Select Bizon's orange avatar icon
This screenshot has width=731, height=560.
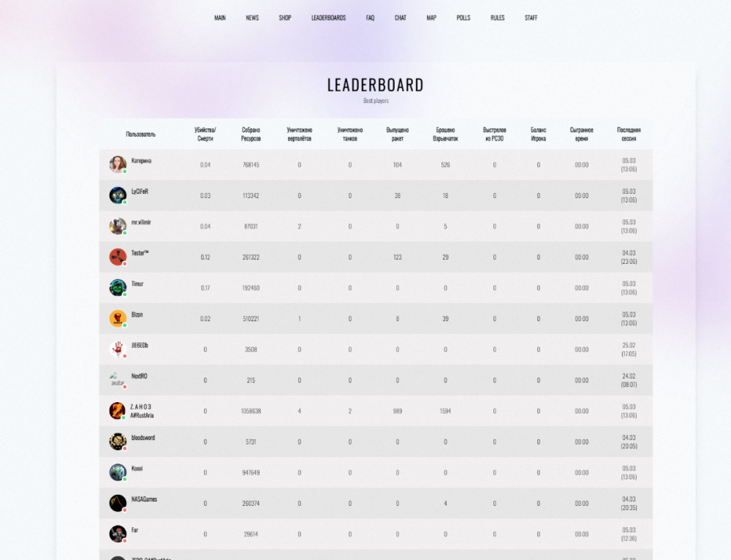pyautogui.click(x=118, y=318)
